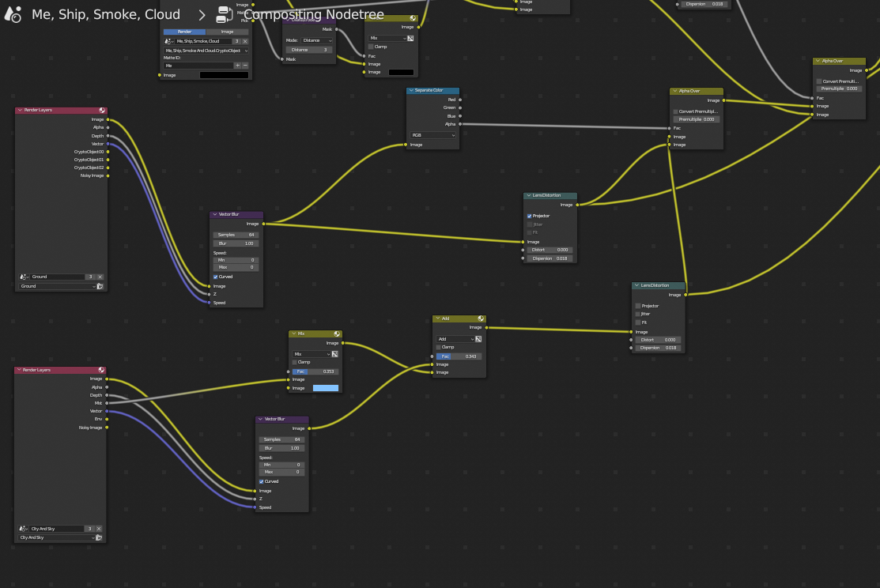Click render icon beside the Ground layer dropdown
880x588 pixels.
(x=100, y=286)
